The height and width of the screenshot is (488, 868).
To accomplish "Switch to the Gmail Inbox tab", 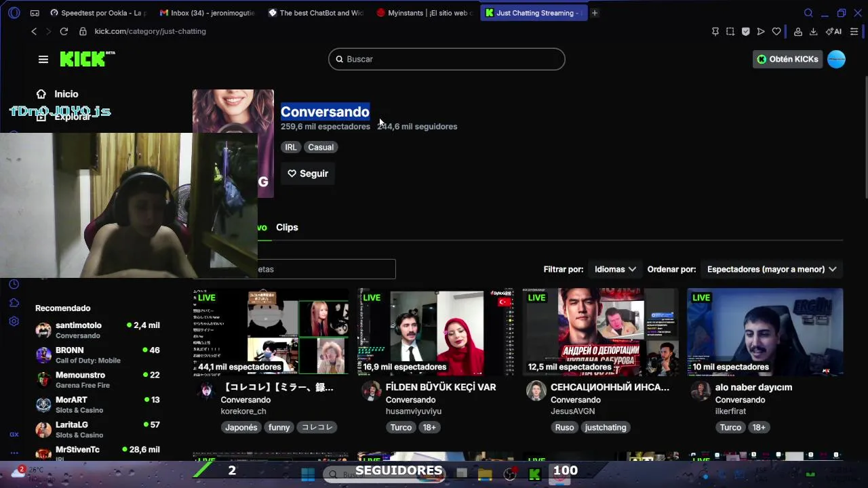I will (208, 13).
